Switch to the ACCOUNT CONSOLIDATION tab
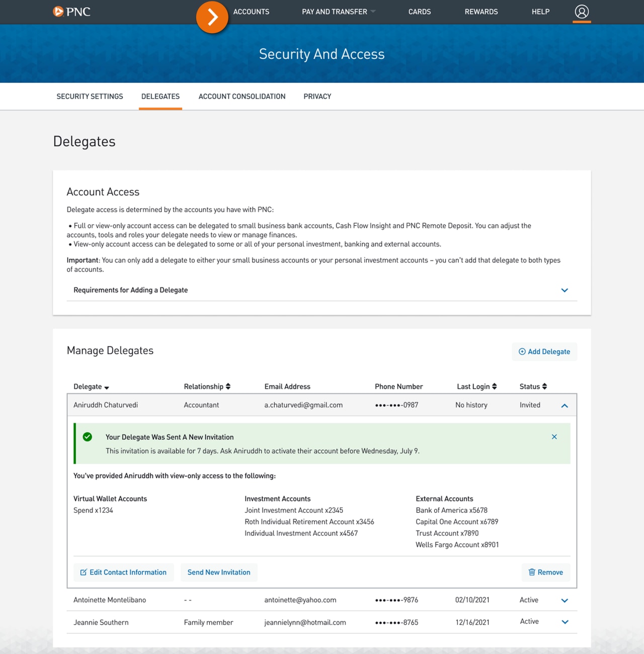 click(x=242, y=96)
